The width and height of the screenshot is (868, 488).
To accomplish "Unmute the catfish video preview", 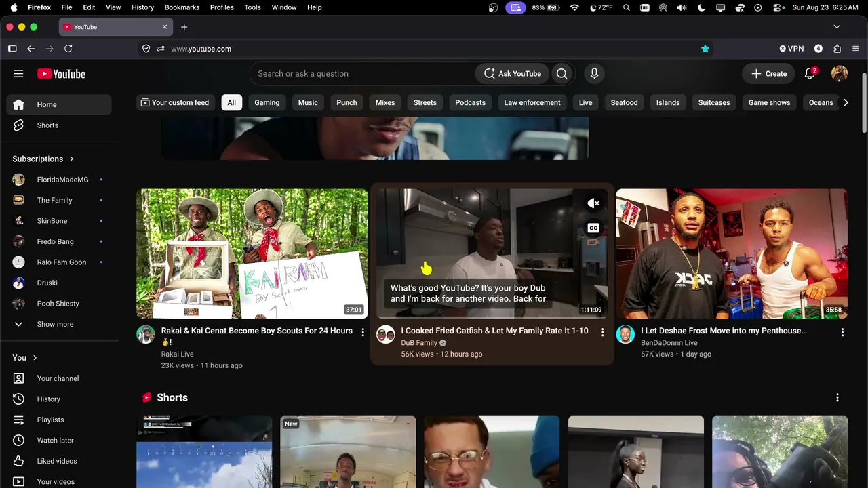I will [593, 203].
